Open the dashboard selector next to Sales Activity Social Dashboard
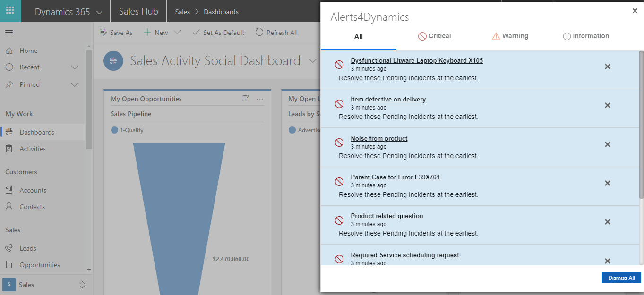The image size is (644, 295). pyautogui.click(x=312, y=60)
